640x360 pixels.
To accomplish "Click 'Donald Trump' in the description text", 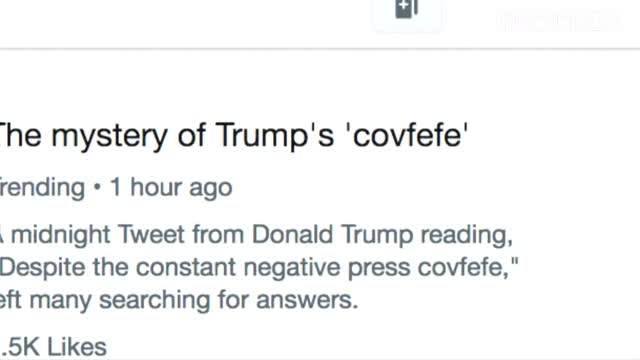I will click(333, 235).
